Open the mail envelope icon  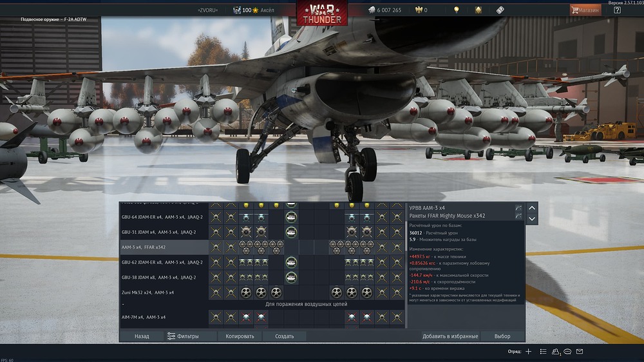(x=580, y=351)
